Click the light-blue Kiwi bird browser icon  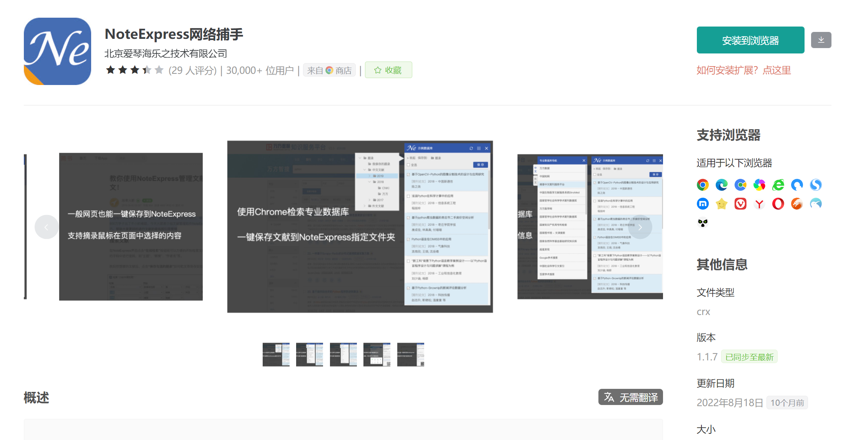(x=816, y=203)
